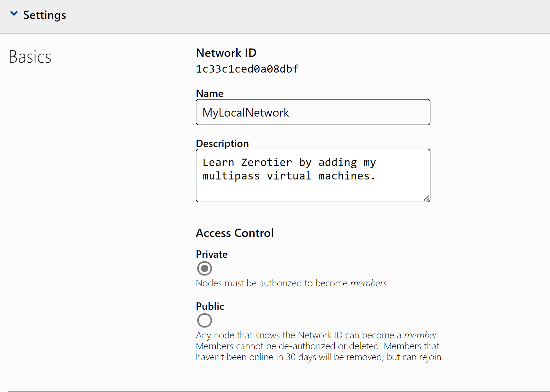550x392 pixels.
Task: Click the Description box resize handle
Action: [426, 198]
